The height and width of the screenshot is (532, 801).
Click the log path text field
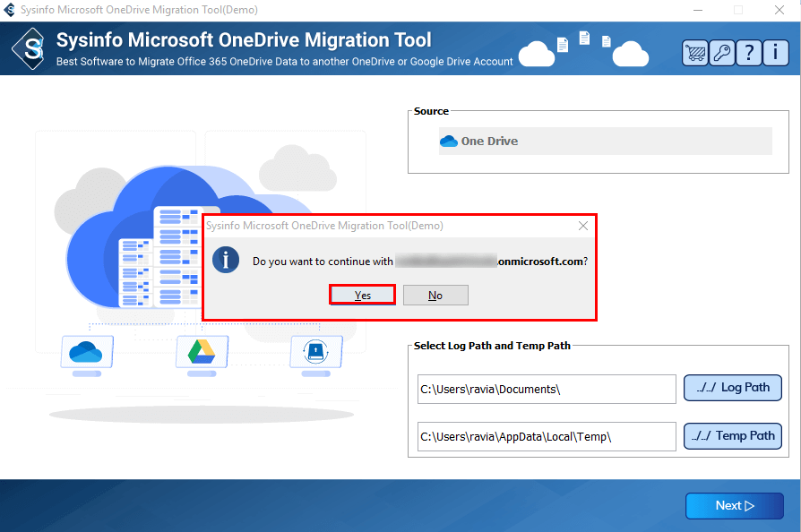[x=547, y=389]
